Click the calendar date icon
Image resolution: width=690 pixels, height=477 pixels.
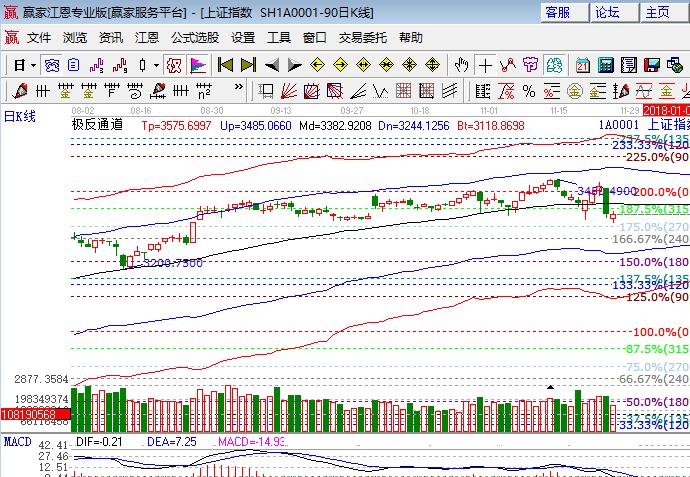click(581, 65)
